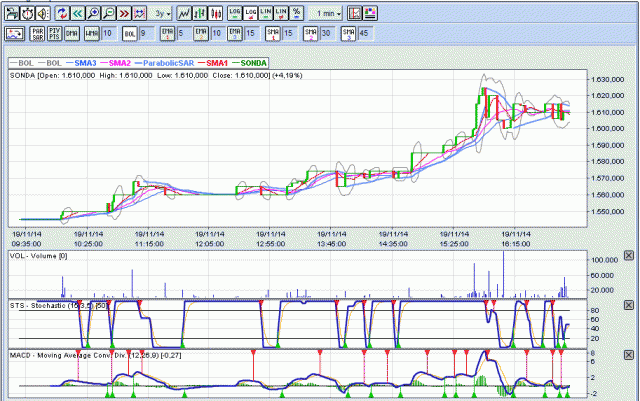This screenshot has height=401, width=640.
Task: Close the MACD indicator panel
Action: (628, 356)
